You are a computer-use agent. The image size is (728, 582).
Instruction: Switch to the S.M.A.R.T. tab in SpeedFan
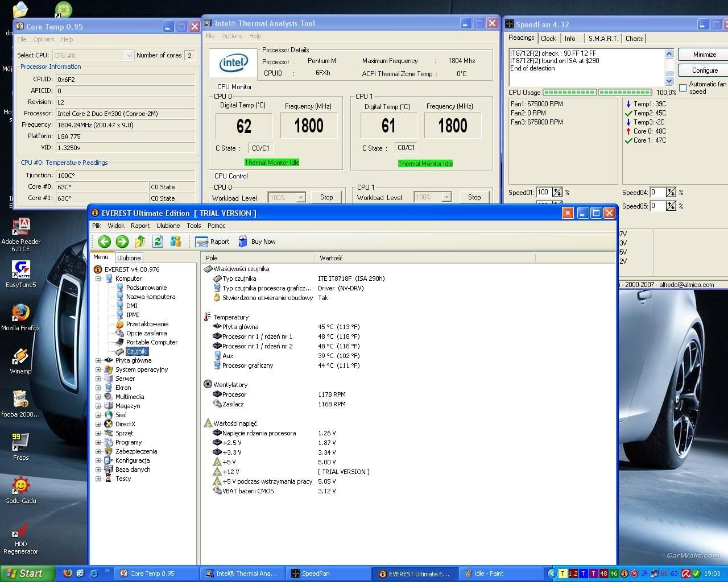(603, 39)
